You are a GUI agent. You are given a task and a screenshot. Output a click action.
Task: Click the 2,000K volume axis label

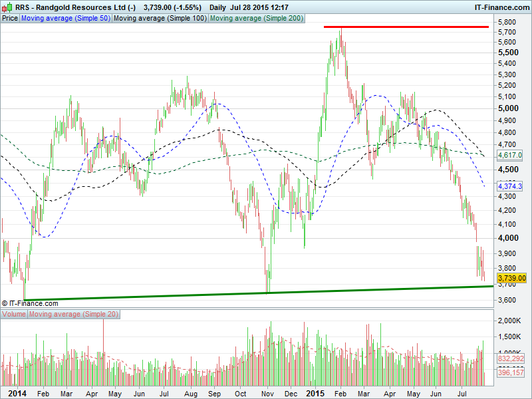[509, 321]
